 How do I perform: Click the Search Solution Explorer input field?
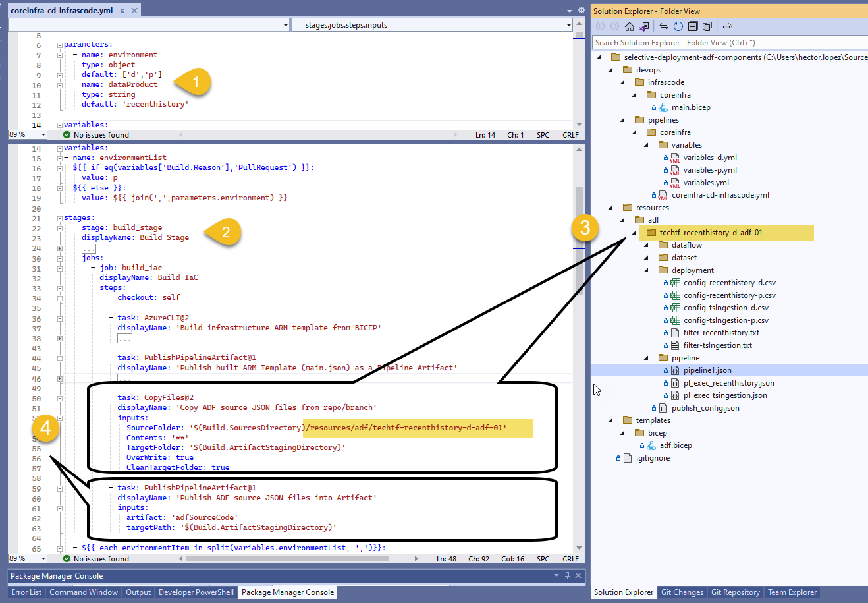(724, 41)
